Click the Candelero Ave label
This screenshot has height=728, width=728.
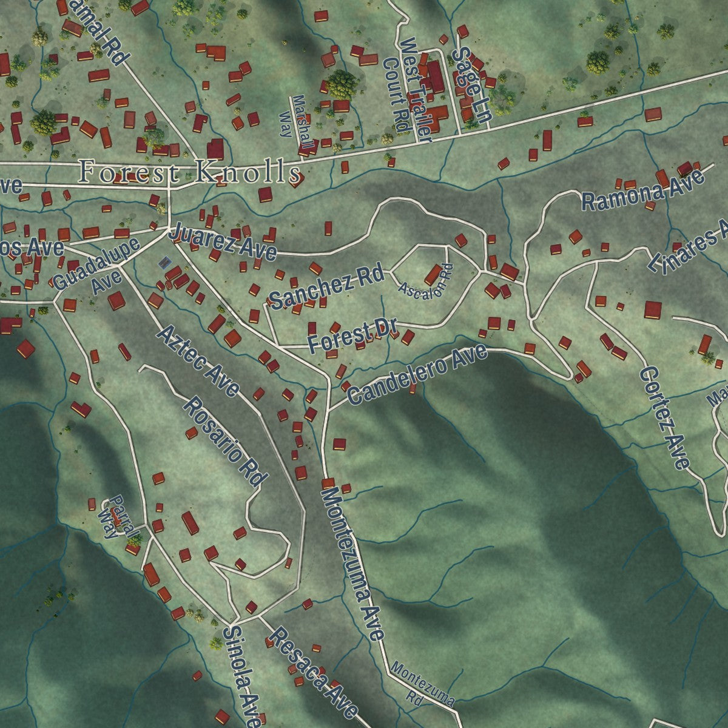tap(418, 375)
